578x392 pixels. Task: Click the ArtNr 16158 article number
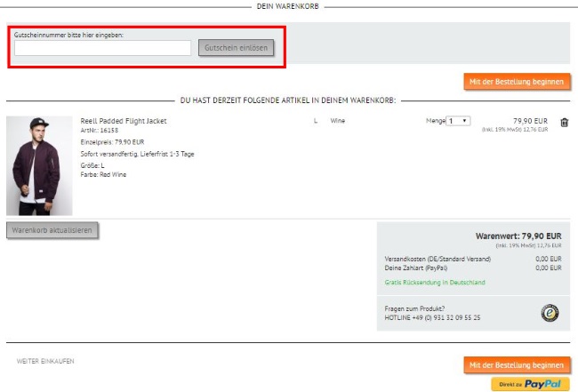[99, 130]
